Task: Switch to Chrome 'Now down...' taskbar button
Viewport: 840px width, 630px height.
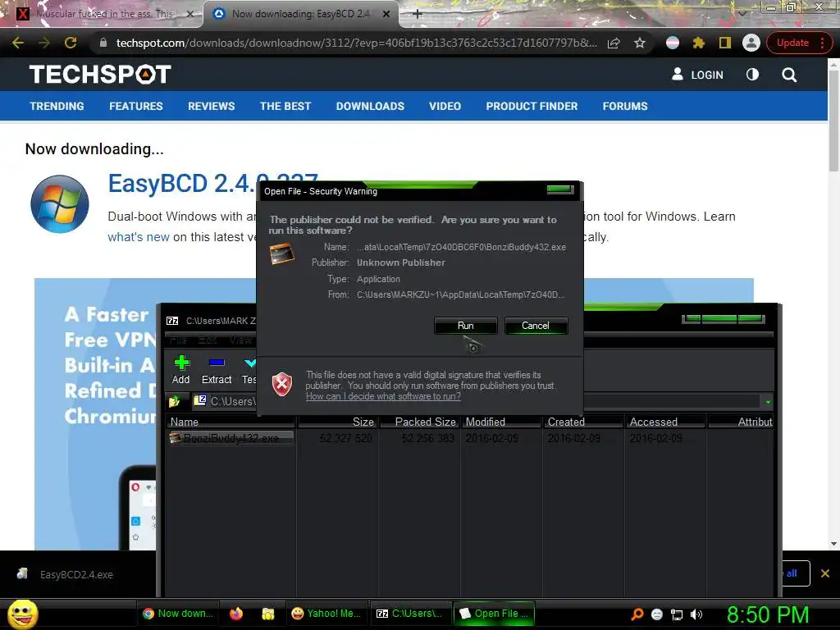Action: coord(178,614)
